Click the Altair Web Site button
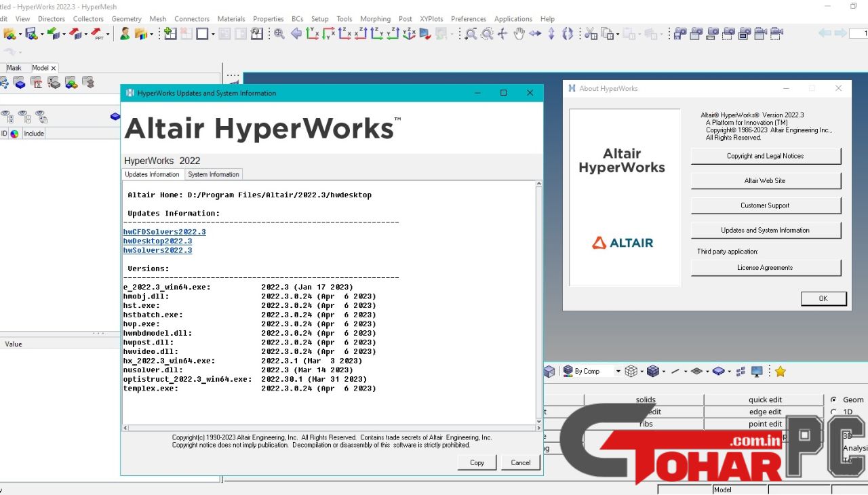 tap(766, 180)
